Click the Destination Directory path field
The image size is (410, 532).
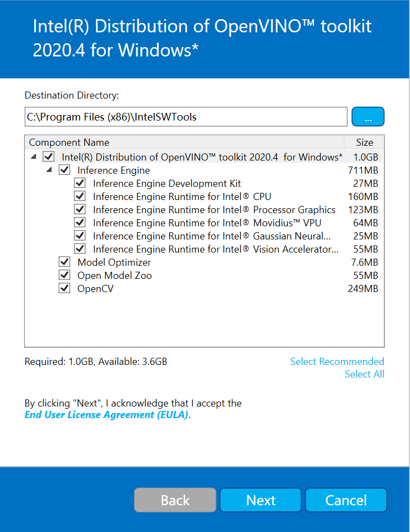[x=185, y=117]
